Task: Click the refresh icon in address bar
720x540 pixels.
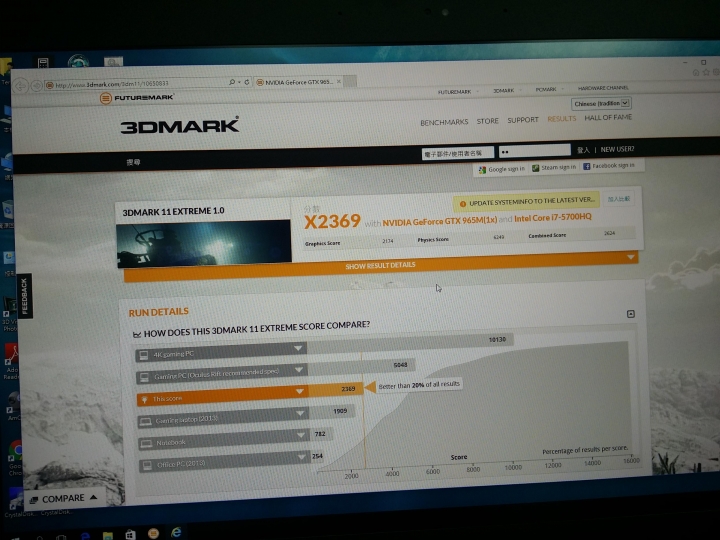Action: pyautogui.click(x=247, y=82)
